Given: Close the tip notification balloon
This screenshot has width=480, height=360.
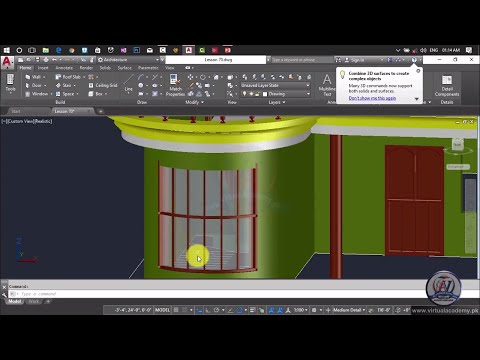Looking at the screenshot, I should 418,71.
